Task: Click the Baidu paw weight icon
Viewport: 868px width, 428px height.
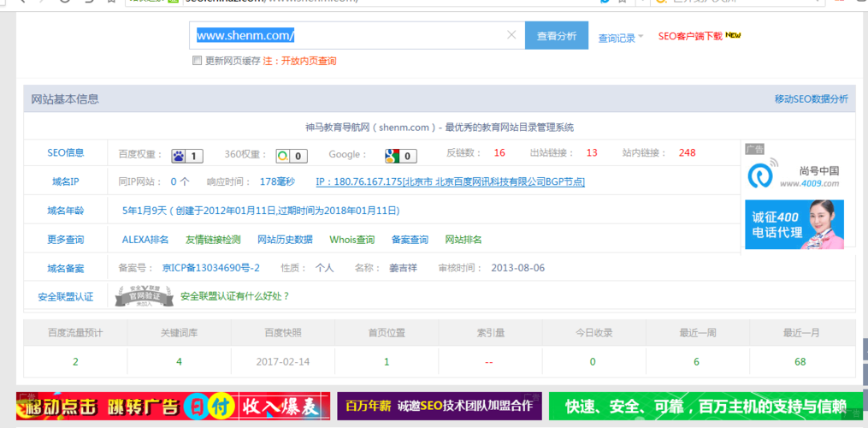Action: pos(187,156)
